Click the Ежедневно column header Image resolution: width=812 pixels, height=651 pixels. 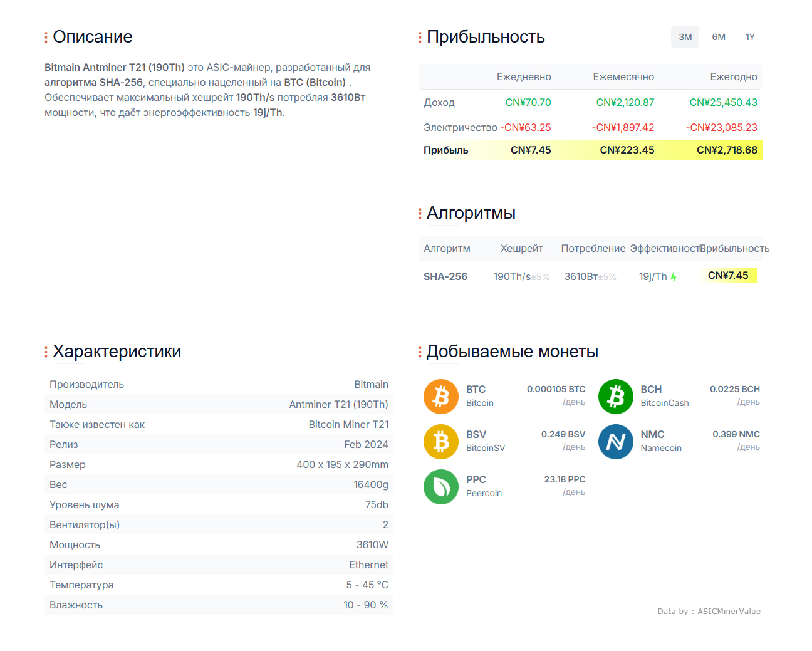click(524, 76)
